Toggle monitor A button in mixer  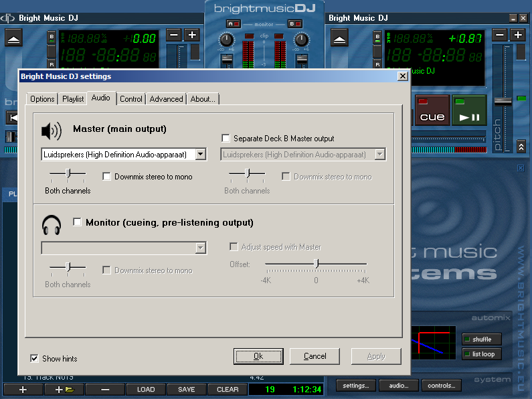[x=234, y=23]
